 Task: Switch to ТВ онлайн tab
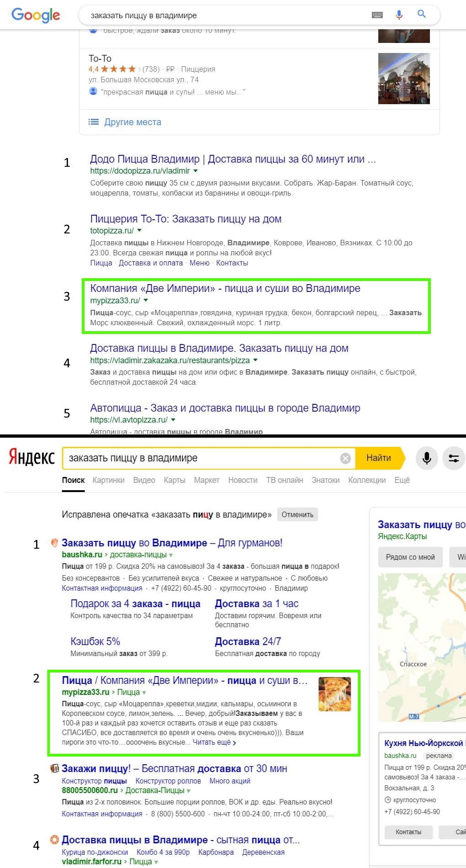[285, 480]
